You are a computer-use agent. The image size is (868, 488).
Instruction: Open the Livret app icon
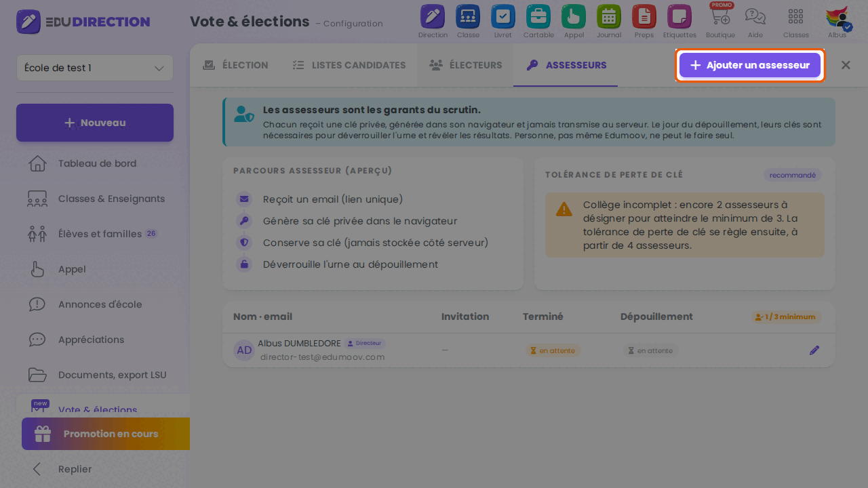(x=503, y=16)
